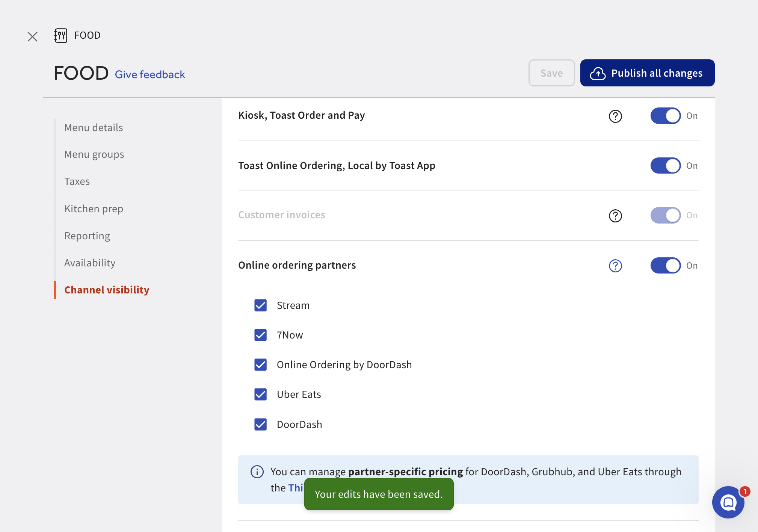Click Publish all changes button

647,73
